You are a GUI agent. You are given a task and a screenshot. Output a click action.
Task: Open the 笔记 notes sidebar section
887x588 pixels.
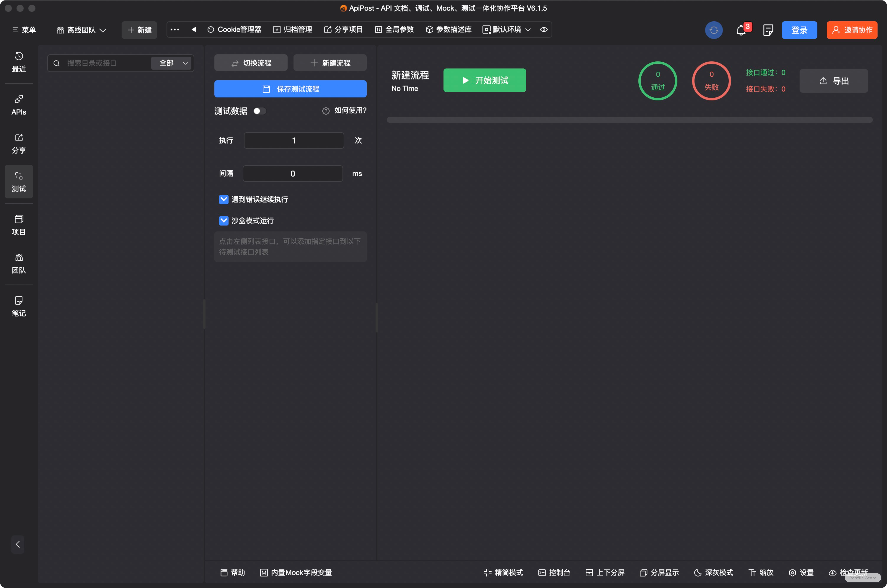19,306
